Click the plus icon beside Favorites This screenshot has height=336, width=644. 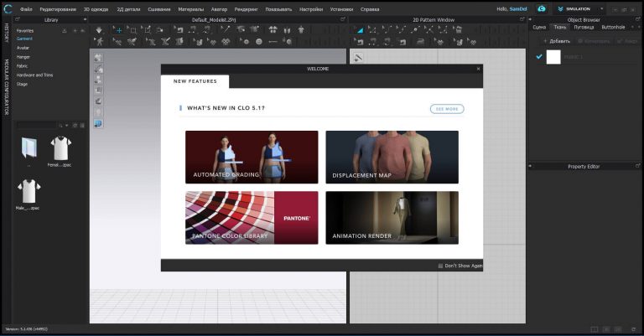point(75,31)
